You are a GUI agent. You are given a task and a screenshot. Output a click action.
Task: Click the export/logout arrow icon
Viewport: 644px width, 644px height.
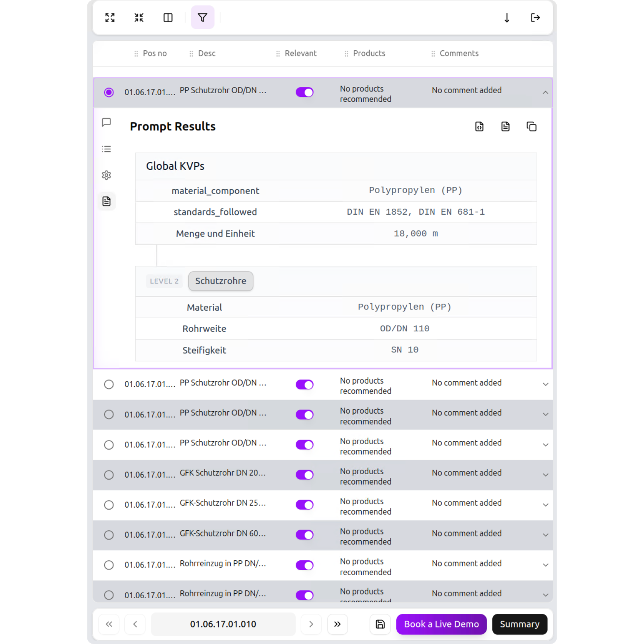(535, 18)
